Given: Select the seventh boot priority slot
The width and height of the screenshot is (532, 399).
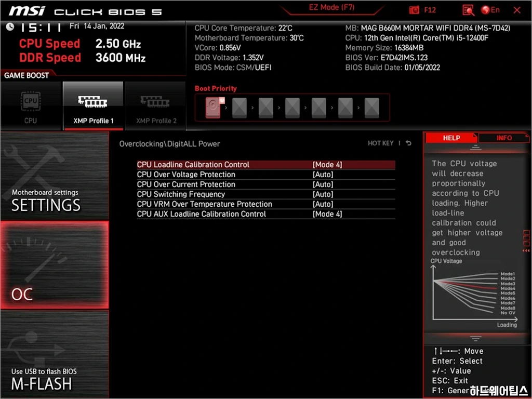Looking at the screenshot, I should [x=371, y=108].
